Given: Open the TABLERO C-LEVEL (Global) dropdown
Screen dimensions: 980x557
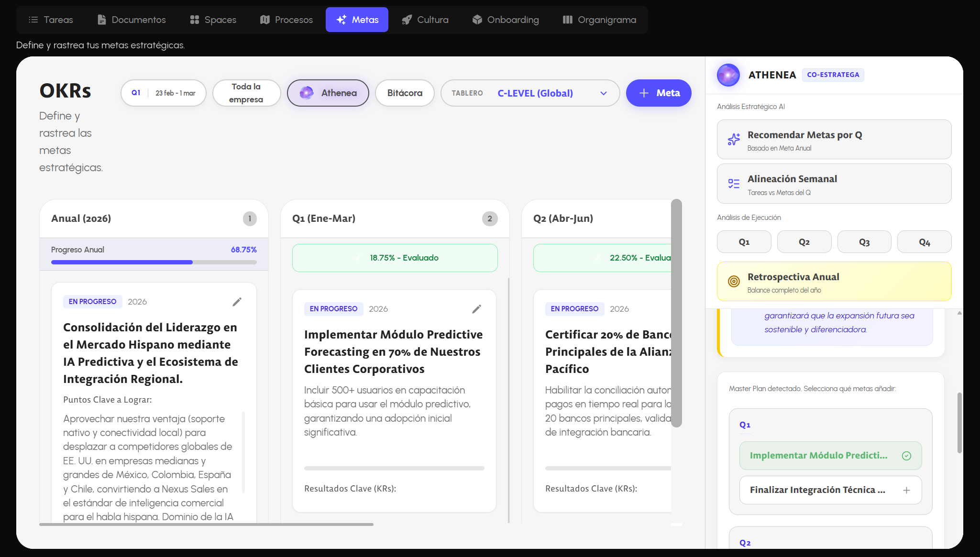Looking at the screenshot, I should click(530, 93).
